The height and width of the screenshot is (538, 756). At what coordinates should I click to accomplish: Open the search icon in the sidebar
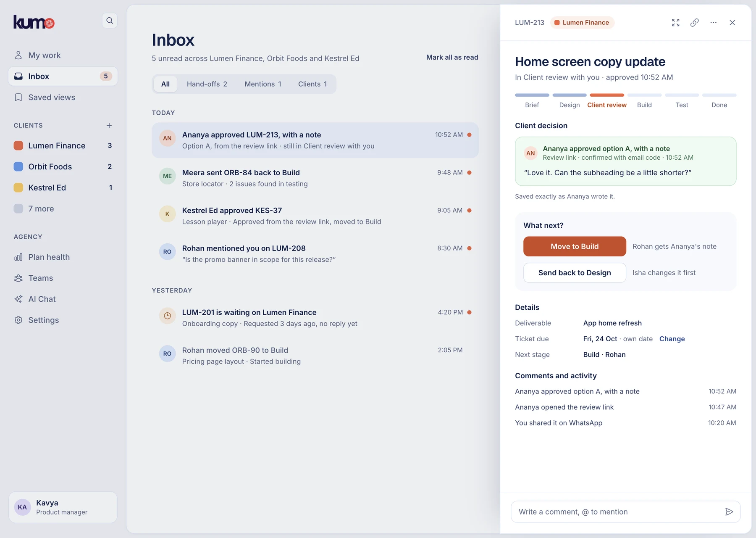click(110, 21)
